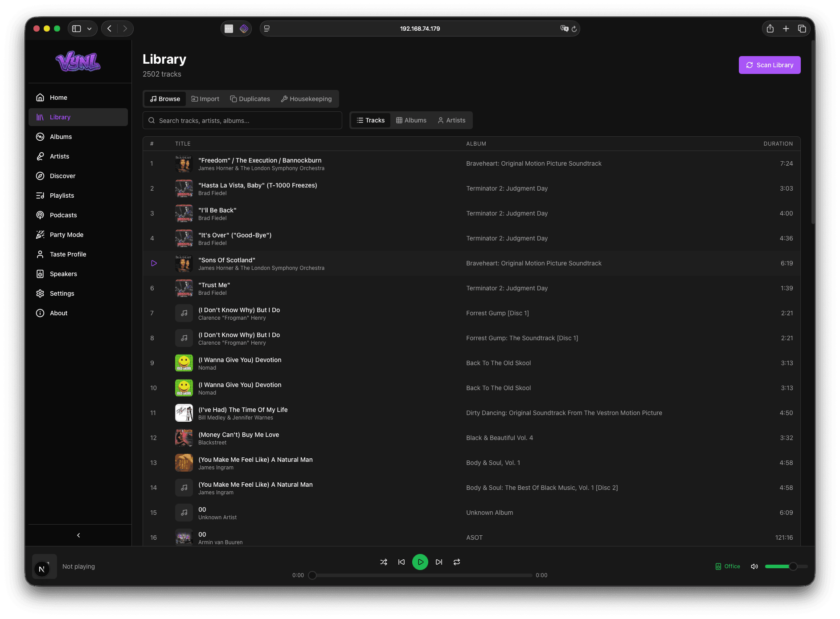Open the About page
The width and height of the screenshot is (840, 619).
click(x=78, y=313)
